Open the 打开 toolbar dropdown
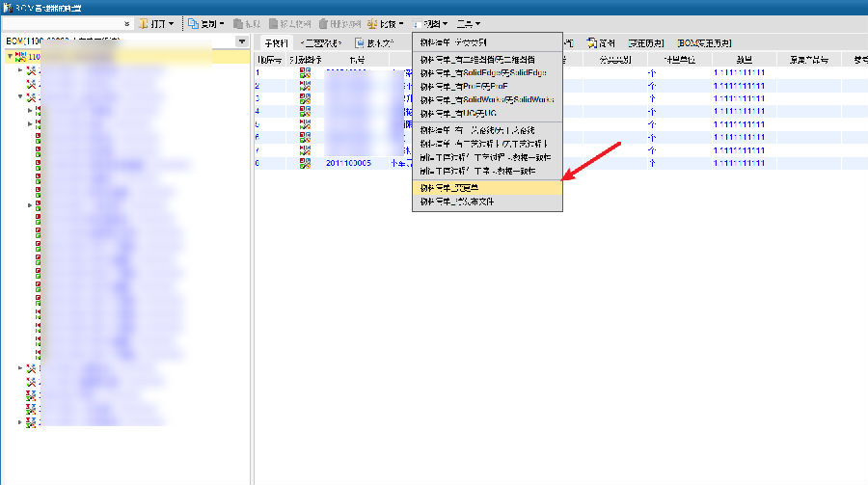868x485 pixels. [x=156, y=24]
